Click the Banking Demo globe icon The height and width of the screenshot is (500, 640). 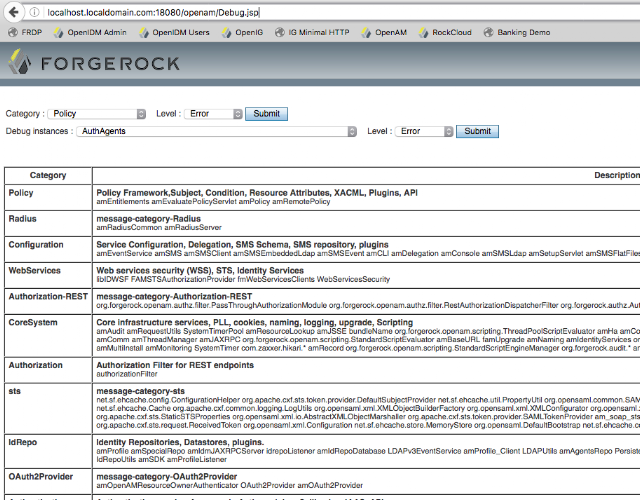pyautogui.click(x=488, y=32)
